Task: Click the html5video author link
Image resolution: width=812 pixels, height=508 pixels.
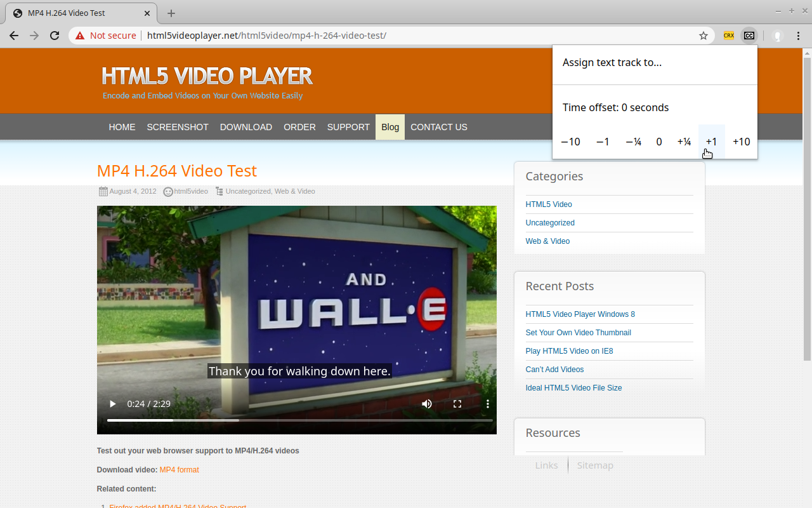Action: [x=191, y=191]
